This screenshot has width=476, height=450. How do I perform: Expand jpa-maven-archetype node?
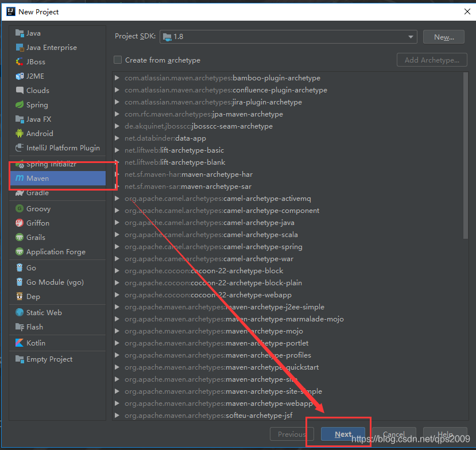(x=117, y=114)
